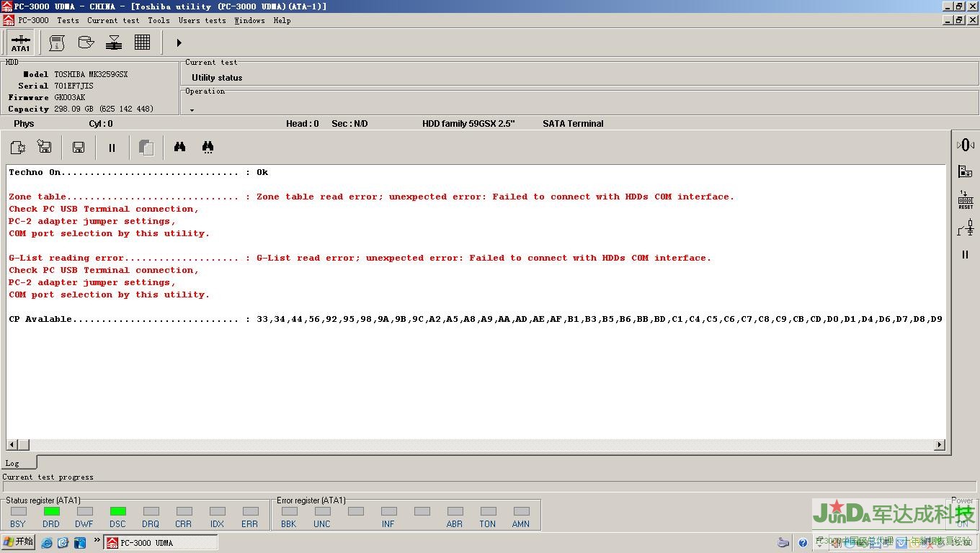
Task: Click the disk folder toolbar icon
Action: click(86, 42)
